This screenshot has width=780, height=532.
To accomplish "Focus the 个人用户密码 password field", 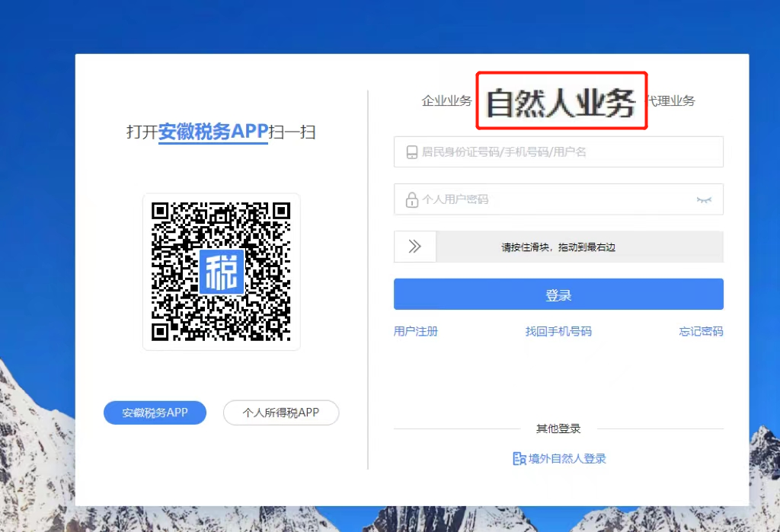I will (x=558, y=199).
